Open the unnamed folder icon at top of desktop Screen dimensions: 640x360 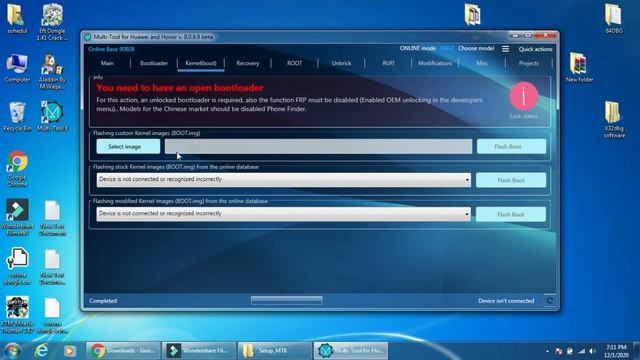pyautogui.click(x=472, y=14)
